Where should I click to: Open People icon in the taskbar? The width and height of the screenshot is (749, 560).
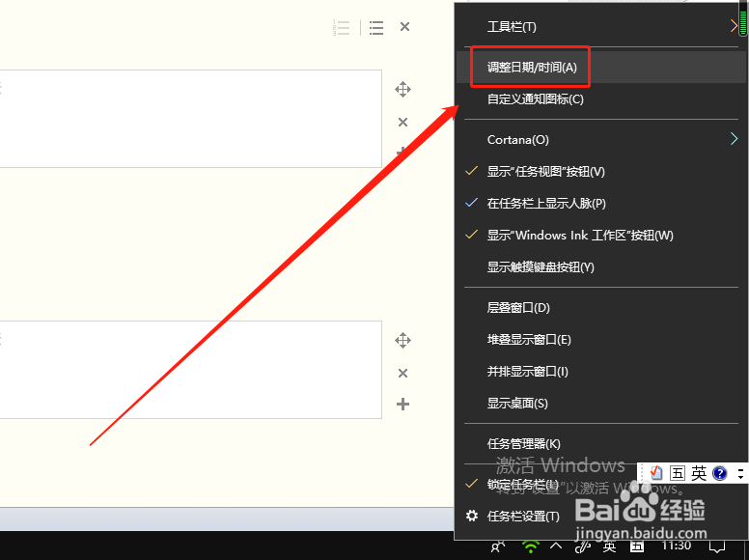(498, 547)
